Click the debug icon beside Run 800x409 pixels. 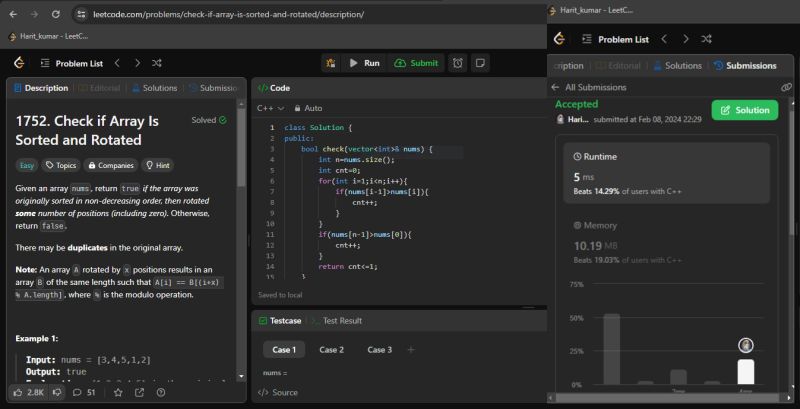pyautogui.click(x=331, y=63)
